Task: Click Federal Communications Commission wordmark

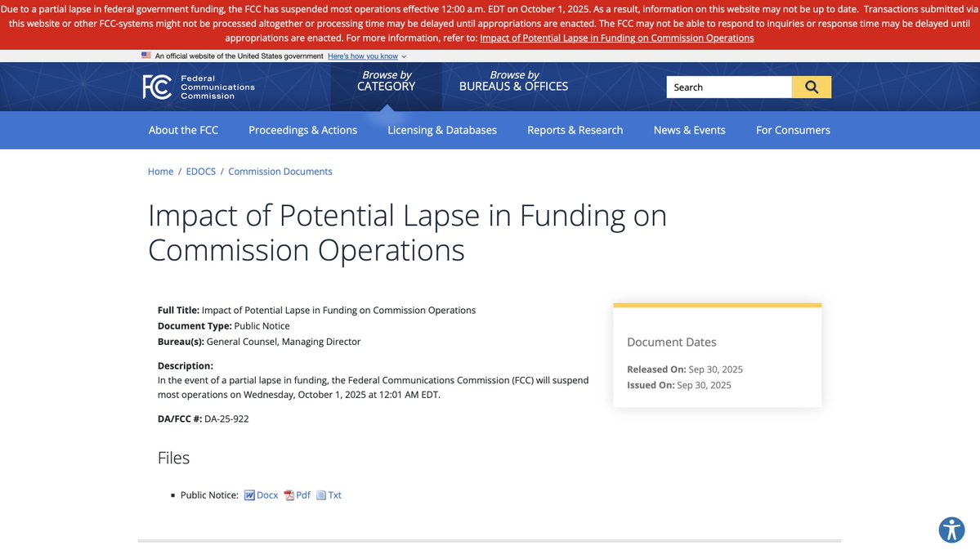Action: point(217,87)
